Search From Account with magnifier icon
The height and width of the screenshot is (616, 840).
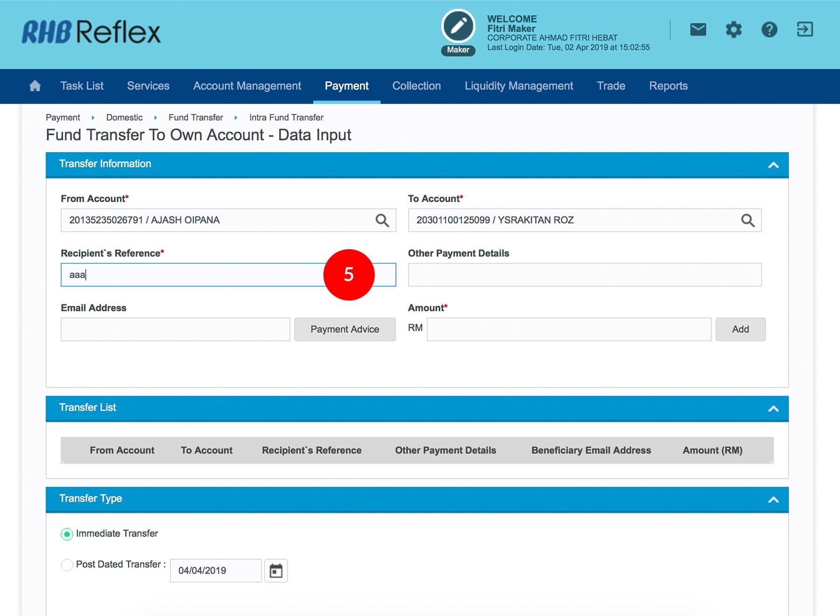pyautogui.click(x=382, y=220)
